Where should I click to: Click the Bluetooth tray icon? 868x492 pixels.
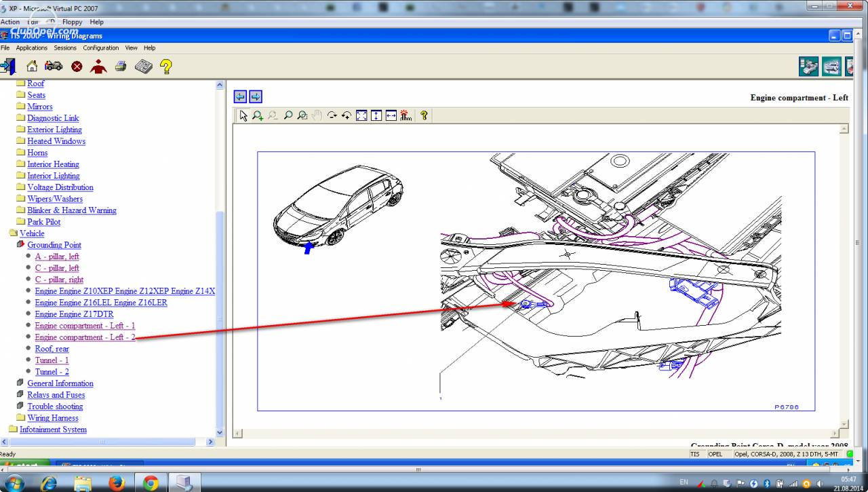tap(767, 484)
